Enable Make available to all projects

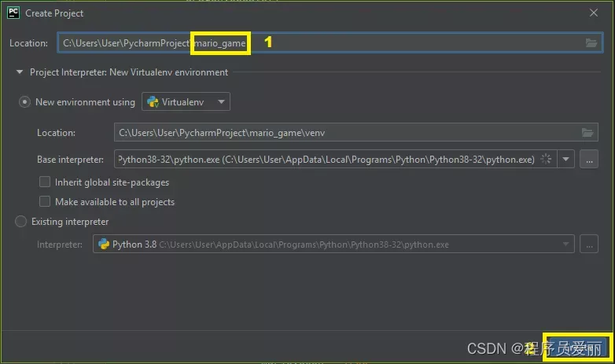click(x=45, y=201)
